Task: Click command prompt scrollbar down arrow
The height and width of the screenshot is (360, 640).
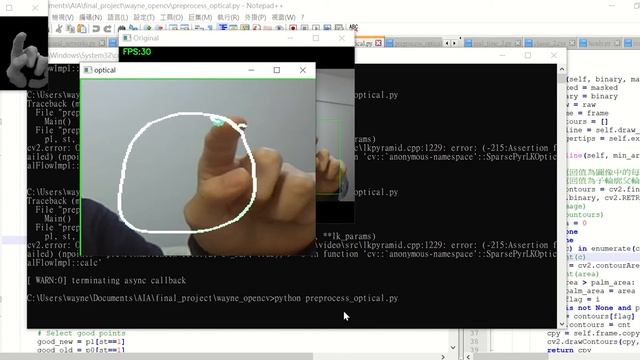Action: click(562, 324)
